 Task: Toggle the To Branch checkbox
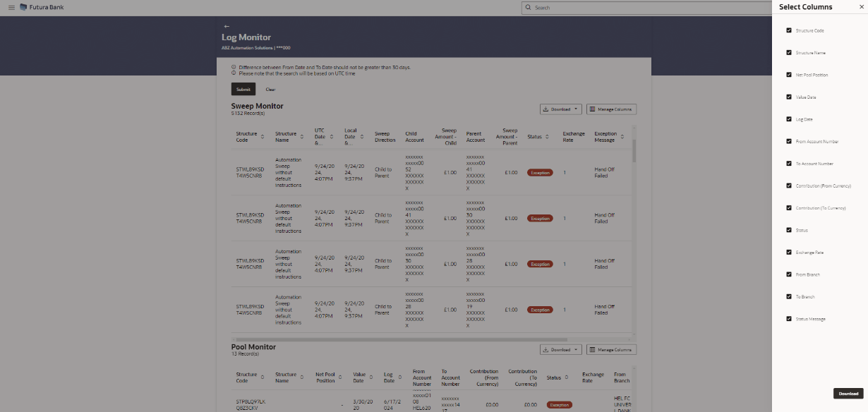(x=789, y=296)
